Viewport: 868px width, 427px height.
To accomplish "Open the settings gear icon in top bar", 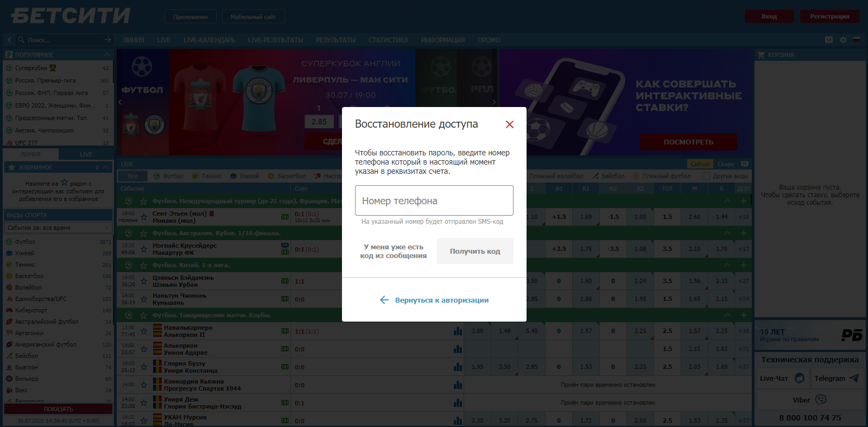I will click(x=843, y=40).
